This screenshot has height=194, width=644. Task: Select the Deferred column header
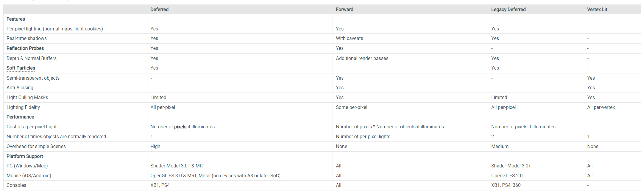(159, 10)
